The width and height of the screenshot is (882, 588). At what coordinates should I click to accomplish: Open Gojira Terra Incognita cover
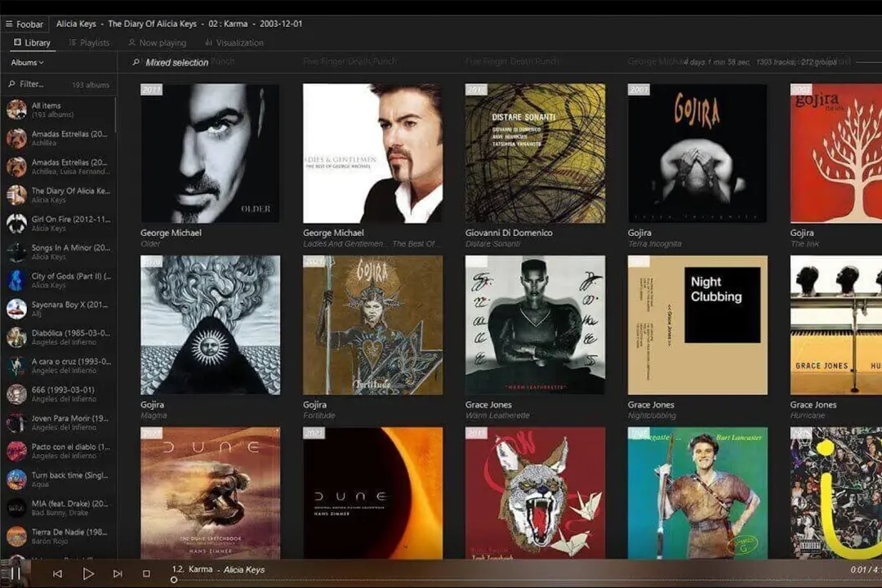(x=697, y=153)
